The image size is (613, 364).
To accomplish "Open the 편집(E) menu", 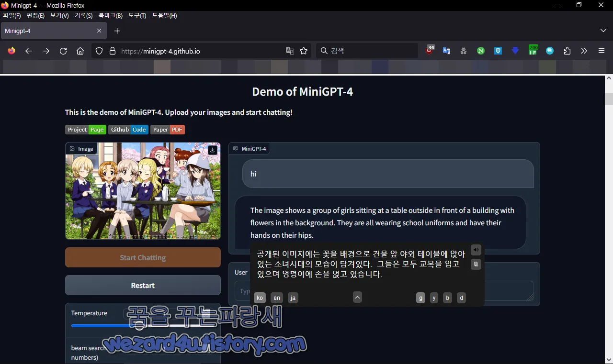I will 36,16.
